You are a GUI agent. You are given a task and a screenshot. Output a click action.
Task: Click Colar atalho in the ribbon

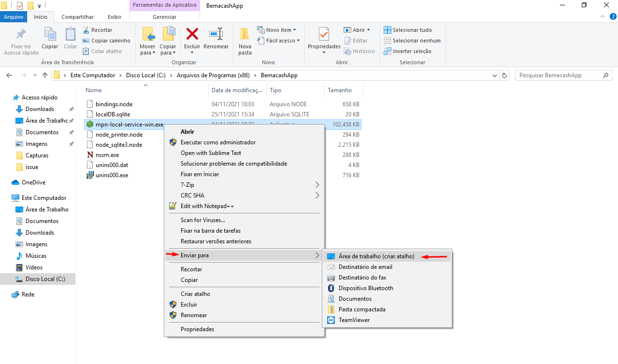pyautogui.click(x=102, y=51)
